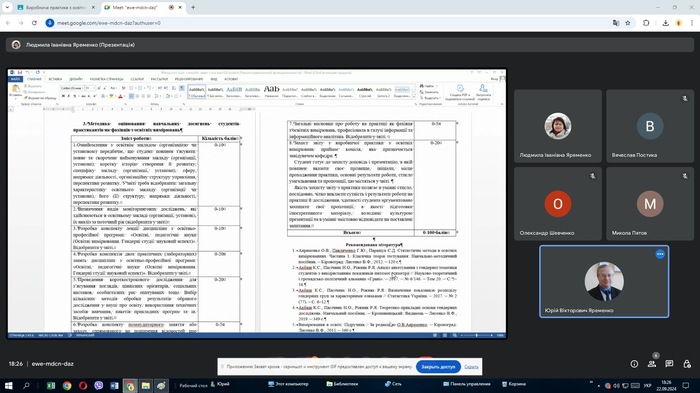Open host controls lock icon
Image resolution: width=700 pixels, height=393 pixels.
(x=687, y=364)
